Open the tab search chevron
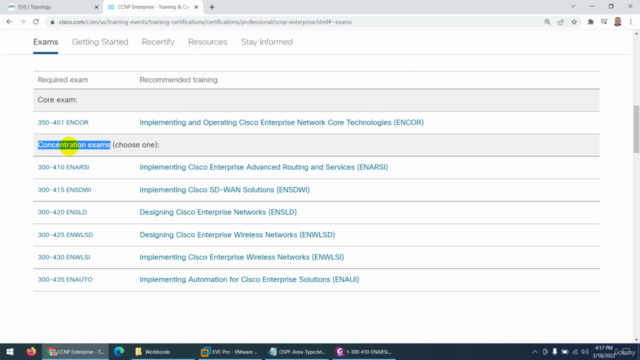 [573, 7]
